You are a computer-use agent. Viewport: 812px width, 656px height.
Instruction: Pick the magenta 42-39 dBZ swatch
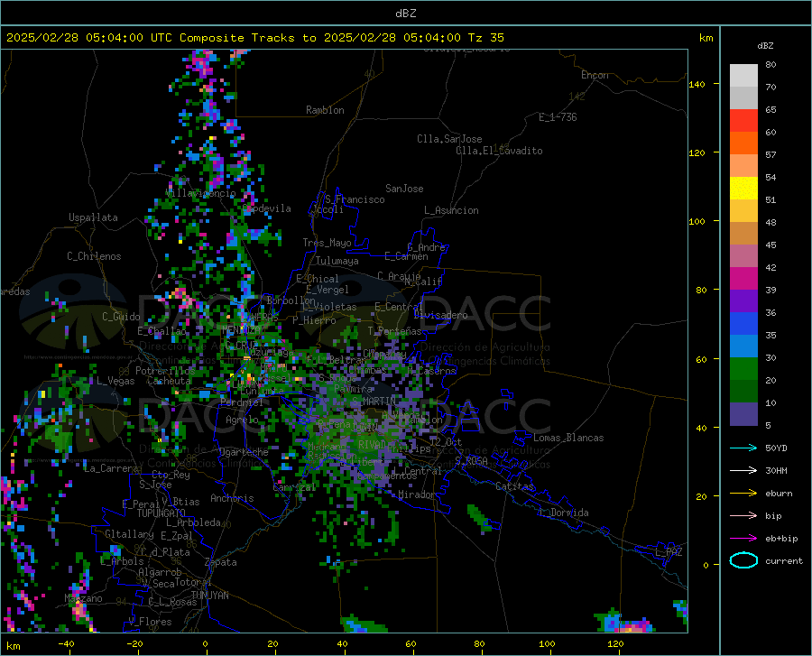point(743,279)
